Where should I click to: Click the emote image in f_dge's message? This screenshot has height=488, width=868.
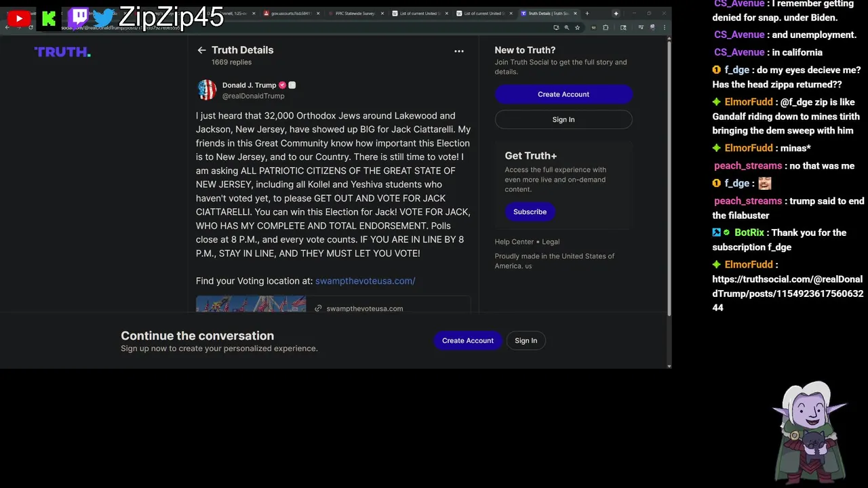click(x=764, y=183)
